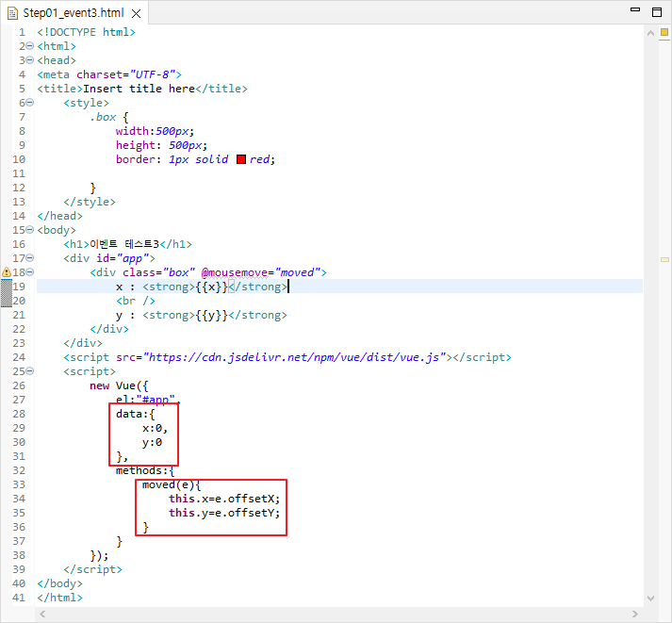Click the closing </body> tag
The height and width of the screenshot is (623, 672).
tap(59, 583)
